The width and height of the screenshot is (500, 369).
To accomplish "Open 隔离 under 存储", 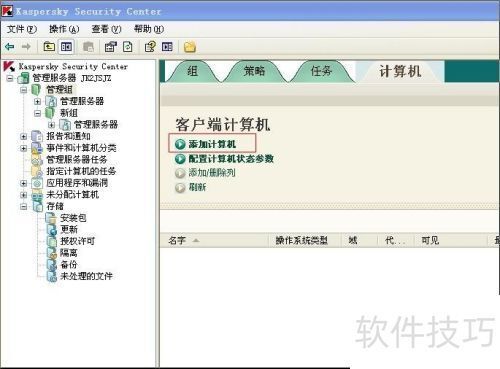I will click(69, 253).
